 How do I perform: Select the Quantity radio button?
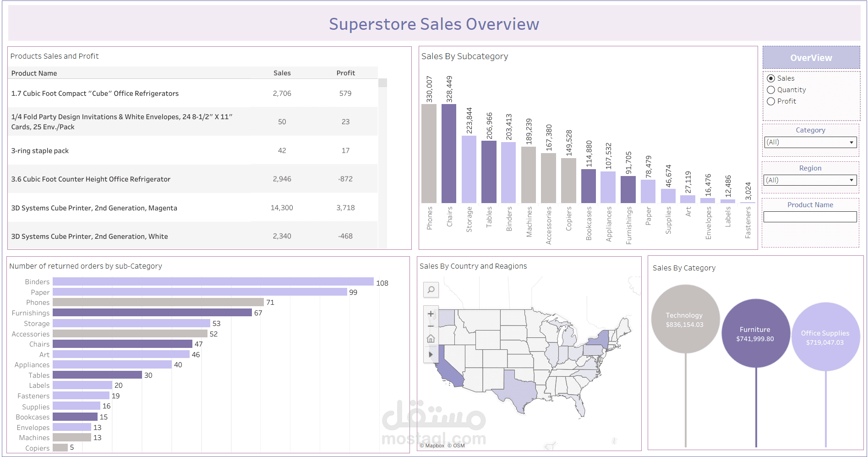coord(771,90)
